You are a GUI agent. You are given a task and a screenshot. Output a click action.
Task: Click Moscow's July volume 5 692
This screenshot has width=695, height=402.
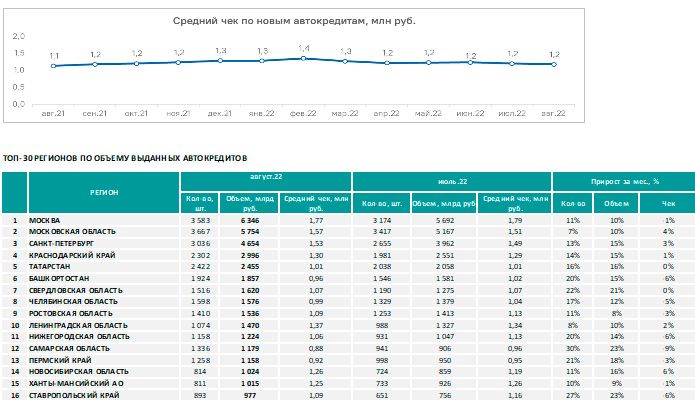445,220
